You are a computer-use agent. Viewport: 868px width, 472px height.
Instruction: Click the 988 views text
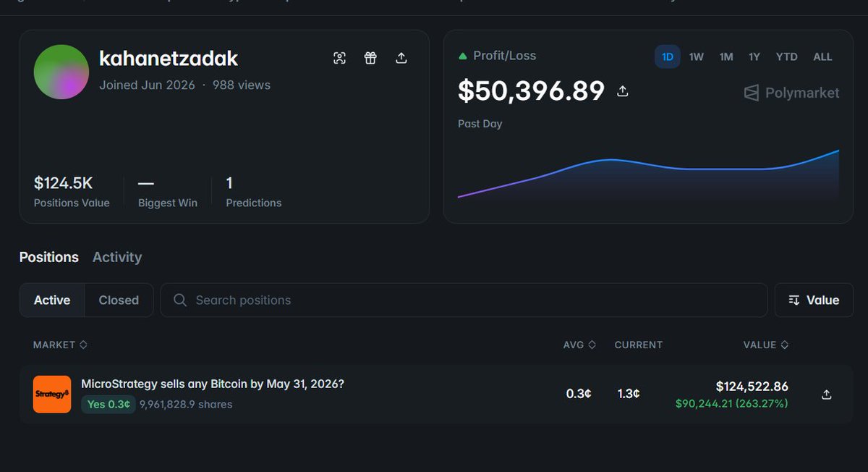click(x=242, y=85)
